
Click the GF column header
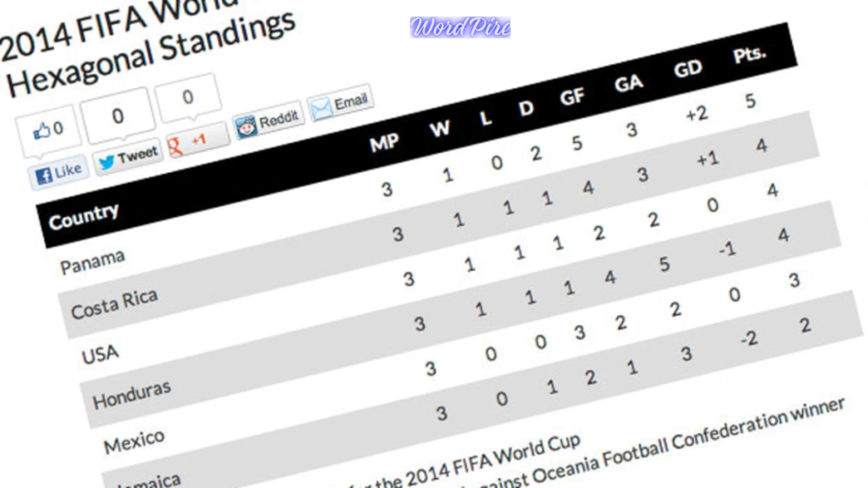(x=572, y=97)
